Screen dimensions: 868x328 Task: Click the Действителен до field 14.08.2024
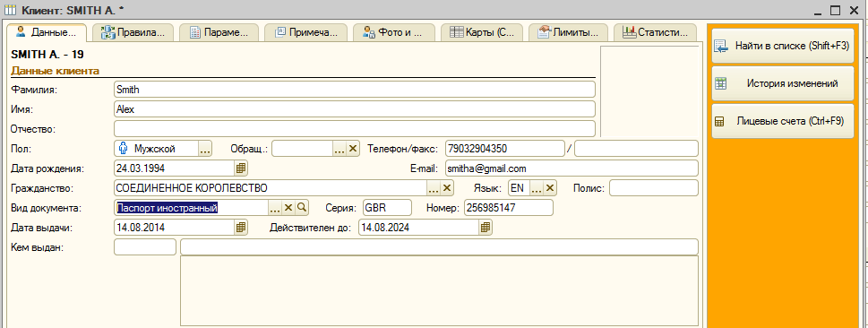coord(419,227)
